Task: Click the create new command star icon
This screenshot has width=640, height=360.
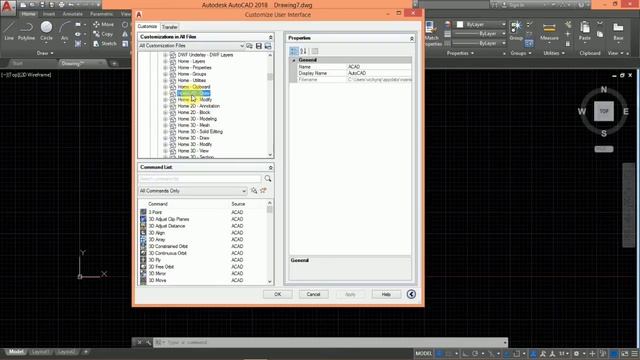Action: coord(263,191)
